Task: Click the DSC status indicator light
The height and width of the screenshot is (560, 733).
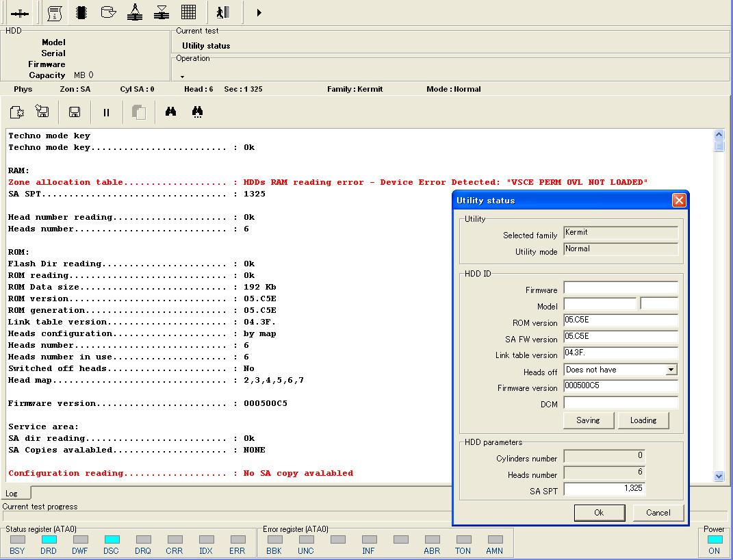Action: 112,539
